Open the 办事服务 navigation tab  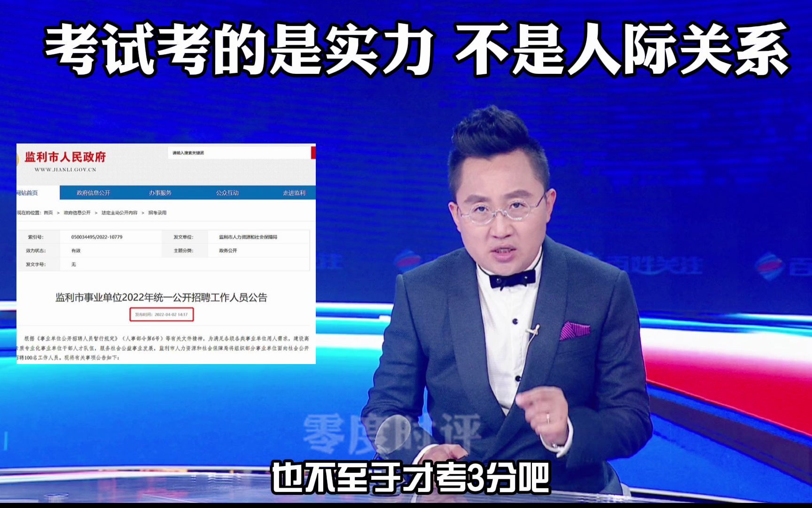pyautogui.click(x=160, y=193)
